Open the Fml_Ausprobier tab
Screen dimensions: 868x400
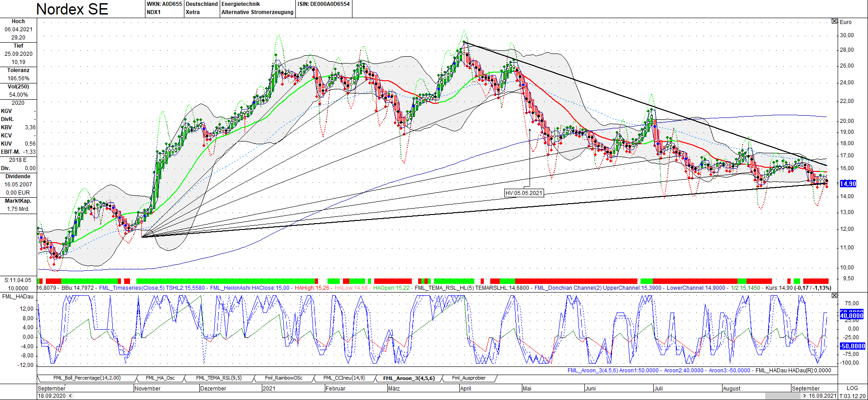click(x=469, y=378)
